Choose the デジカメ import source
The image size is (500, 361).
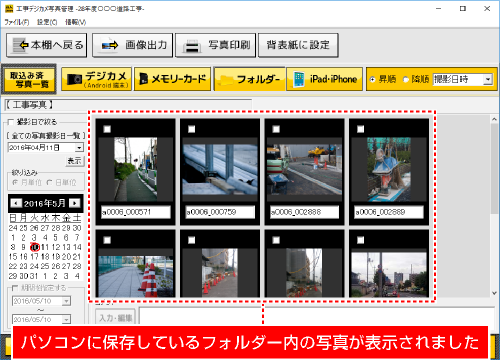click(97, 79)
